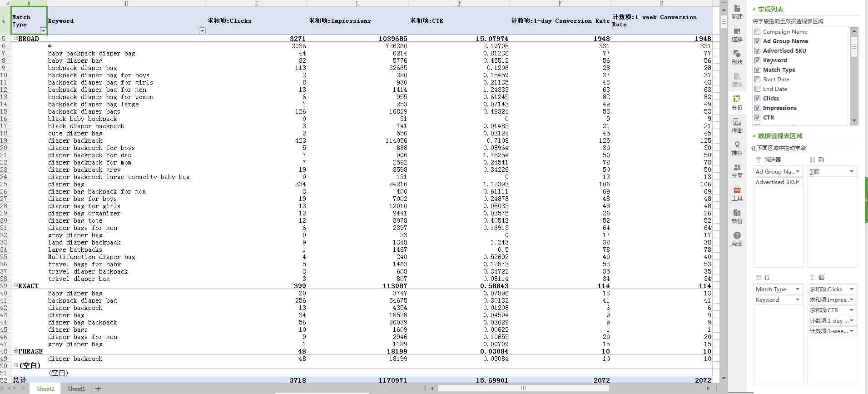Open the 分享 (Share) sidebar icon
Image resolution: width=868 pixels, height=394 pixels.
coord(737,171)
